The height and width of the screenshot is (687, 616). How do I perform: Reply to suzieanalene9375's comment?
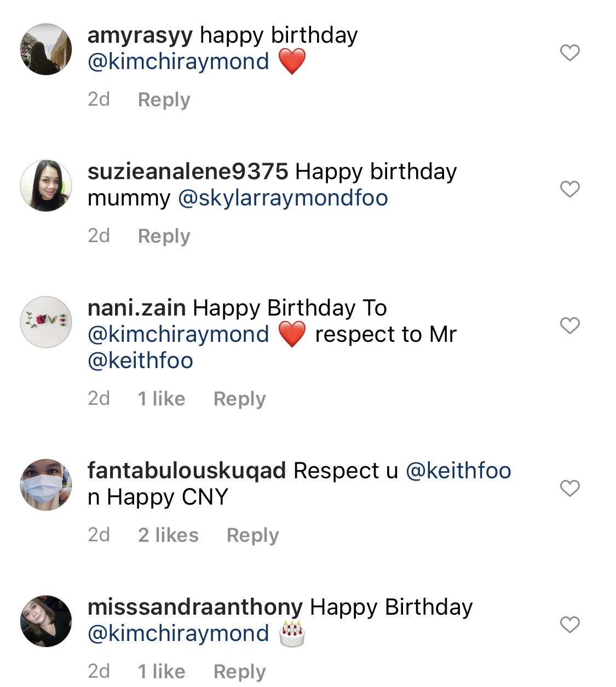pos(164,236)
